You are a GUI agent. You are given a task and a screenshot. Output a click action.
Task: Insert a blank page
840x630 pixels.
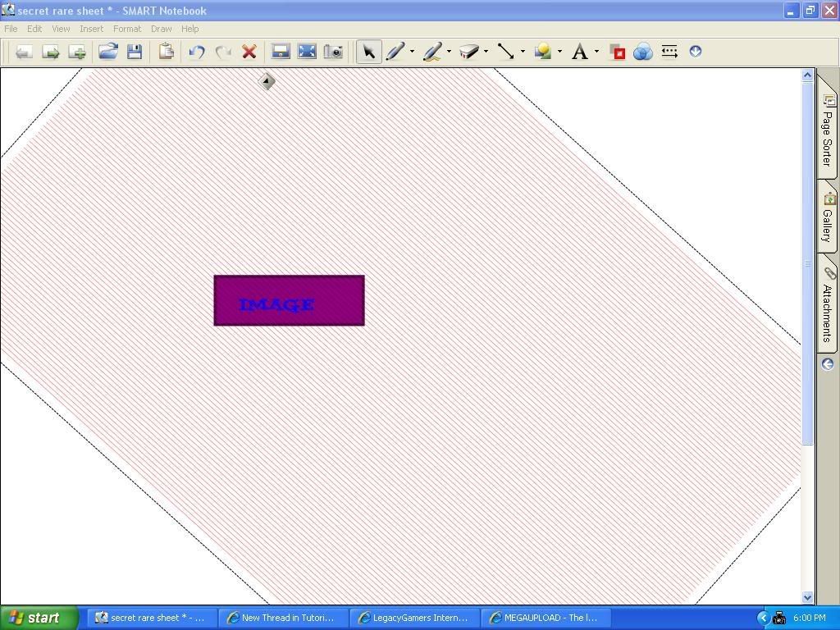pyautogui.click(x=77, y=52)
